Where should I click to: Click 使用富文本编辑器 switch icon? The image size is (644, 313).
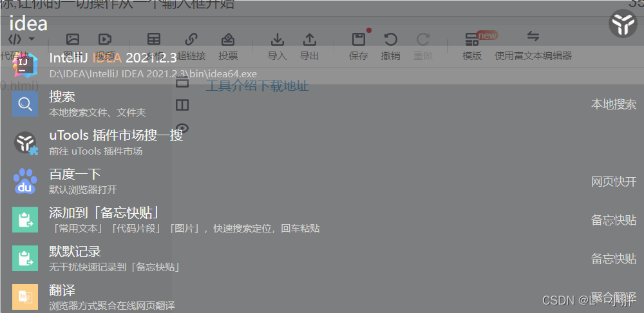533,36
